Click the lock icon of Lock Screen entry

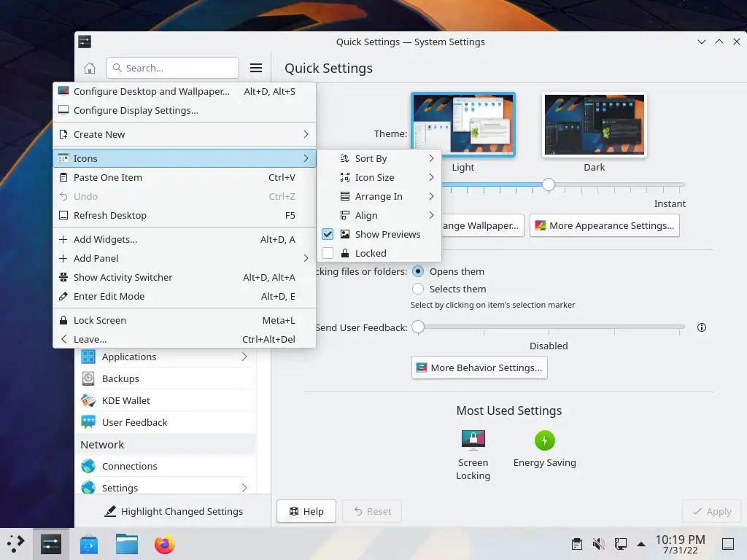click(63, 321)
